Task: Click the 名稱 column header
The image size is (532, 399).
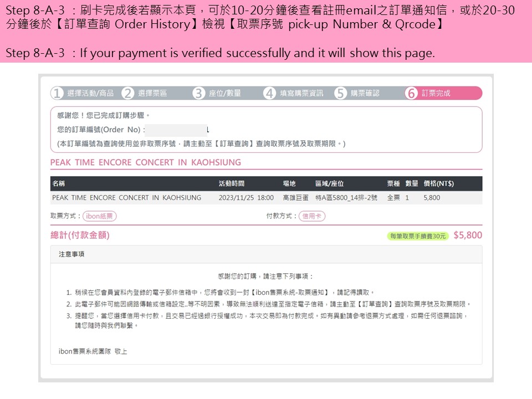Action: click(58, 183)
